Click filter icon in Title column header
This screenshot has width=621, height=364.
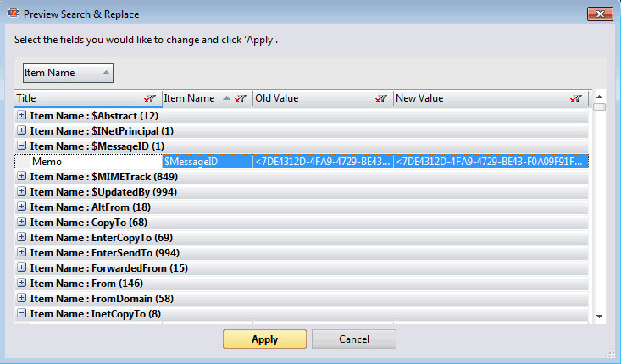pos(151,99)
